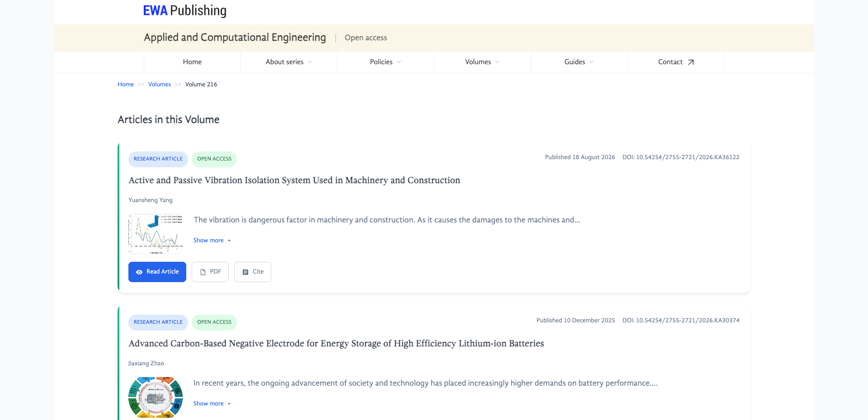Image resolution: width=868 pixels, height=420 pixels.
Task: Click the Home breadcrumb link
Action: [x=126, y=85]
